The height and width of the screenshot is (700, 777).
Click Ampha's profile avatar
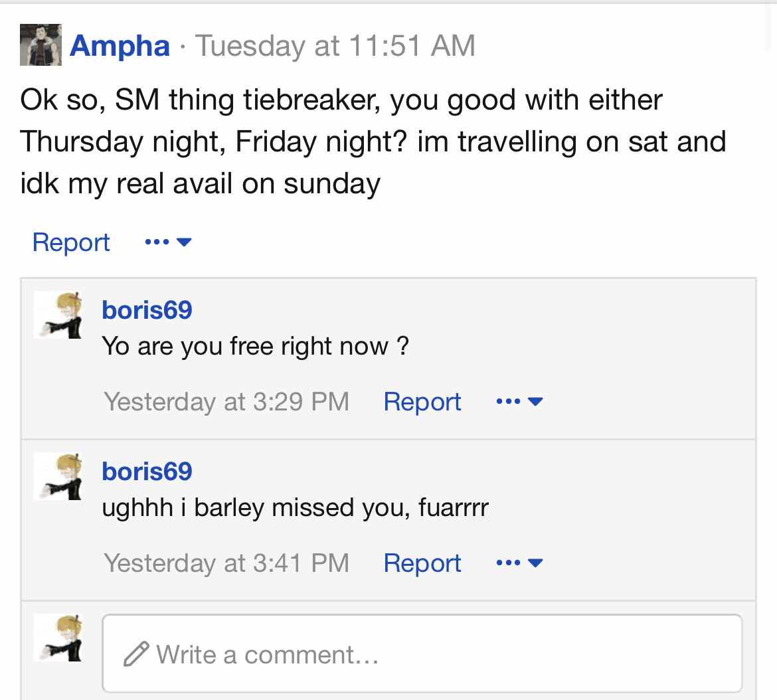click(41, 45)
